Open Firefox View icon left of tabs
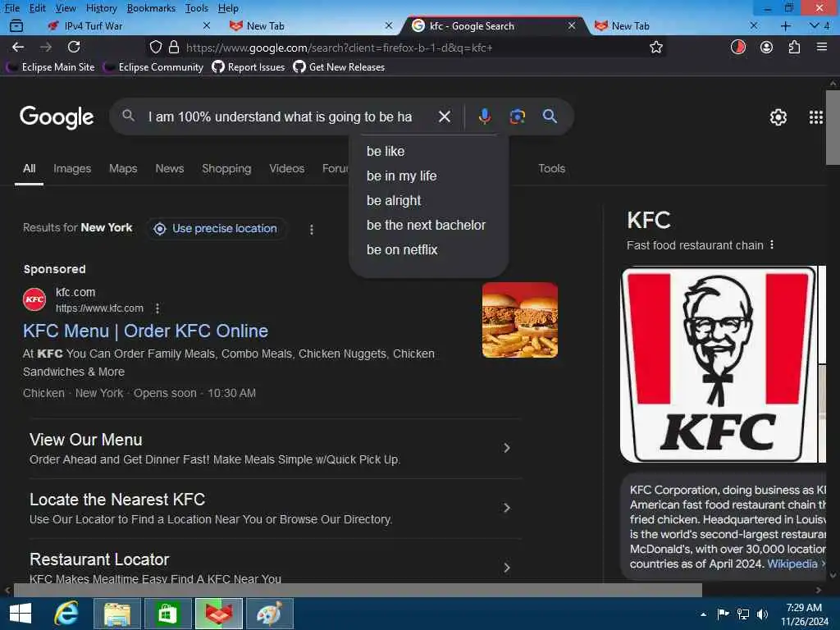Viewport: 840px width, 630px height. [16, 25]
